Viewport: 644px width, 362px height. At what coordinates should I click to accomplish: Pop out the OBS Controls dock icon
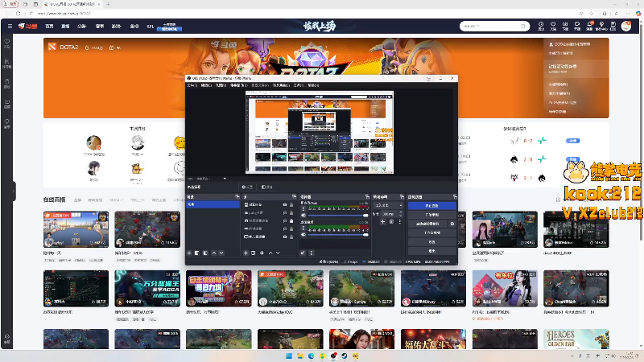pyautogui.click(x=455, y=197)
